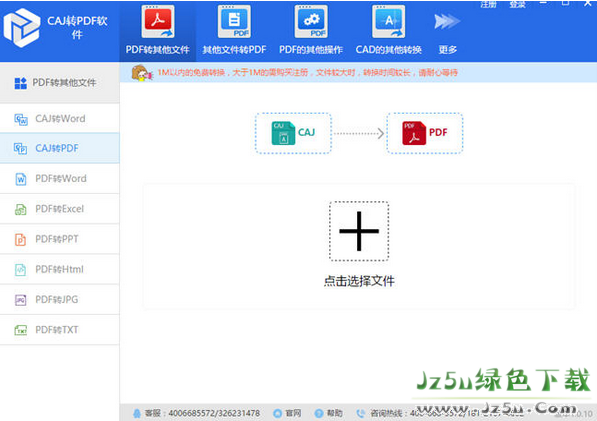Click the green CAJ file icon
This screenshot has width=597, height=421.
tap(283, 133)
